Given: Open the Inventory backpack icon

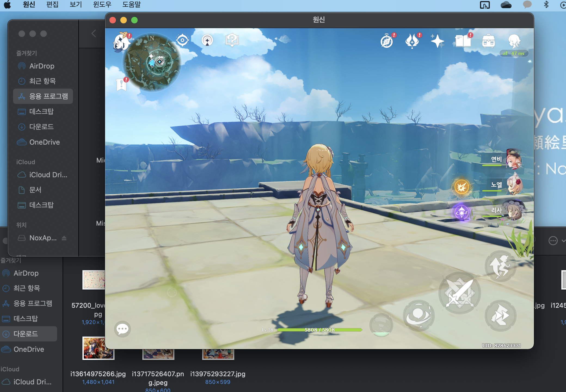Looking at the screenshot, I should point(488,41).
